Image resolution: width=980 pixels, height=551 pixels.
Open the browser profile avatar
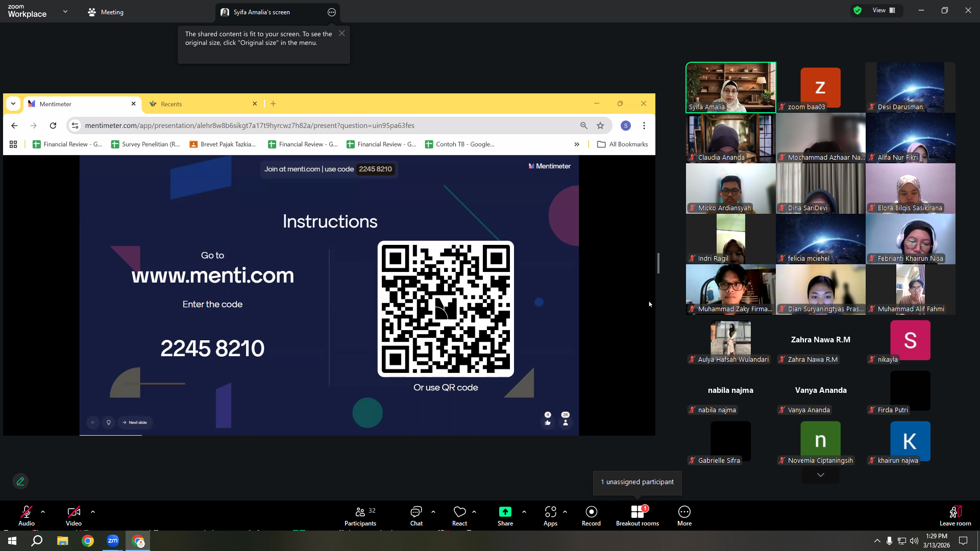pos(626,126)
